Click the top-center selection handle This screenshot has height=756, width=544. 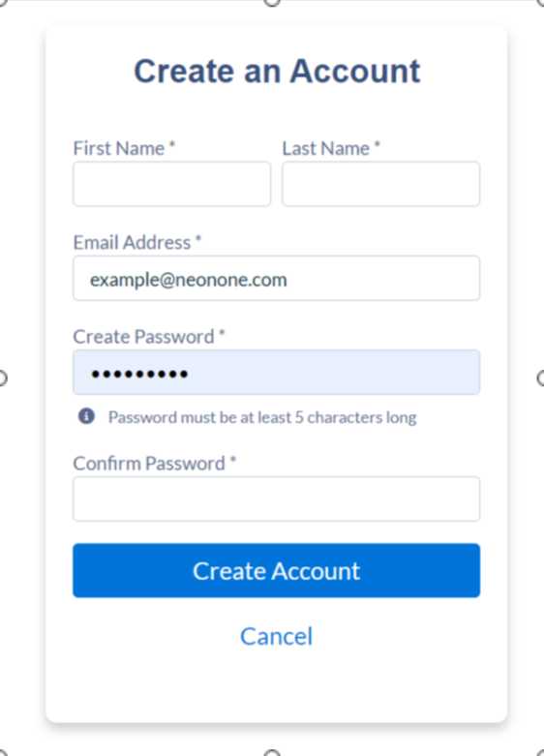pos(272,2)
